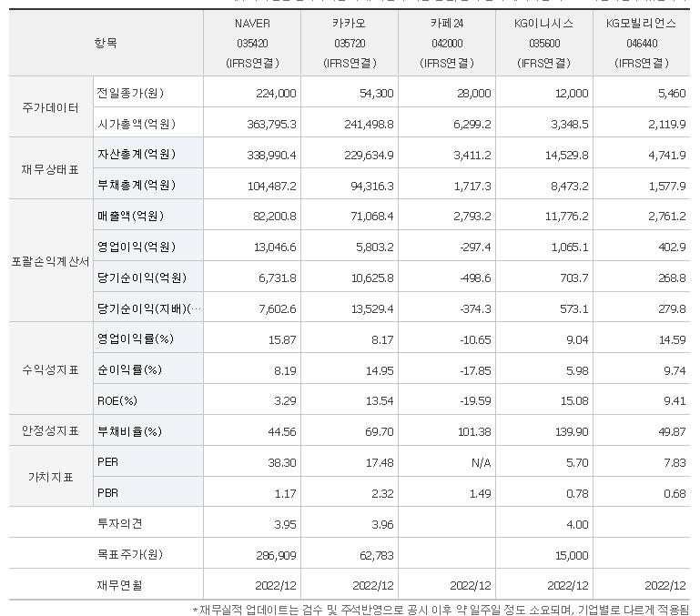Select the 카카오 035720 column header
This screenshot has width=700, height=616.
click(x=350, y=43)
